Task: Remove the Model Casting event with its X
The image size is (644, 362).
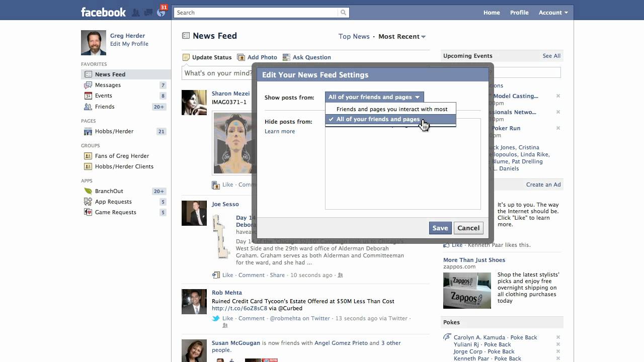Action: click(x=558, y=96)
